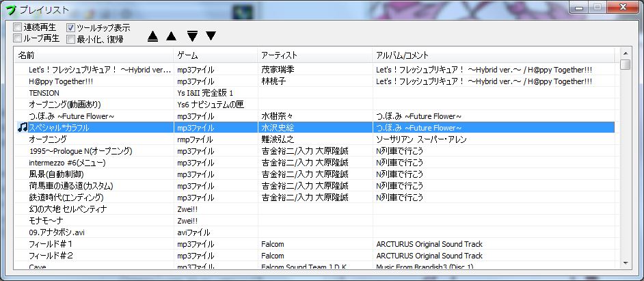The height and width of the screenshot is (281, 644).
Task: Click the plain down-arrow move-down icon
Action: coord(211,36)
